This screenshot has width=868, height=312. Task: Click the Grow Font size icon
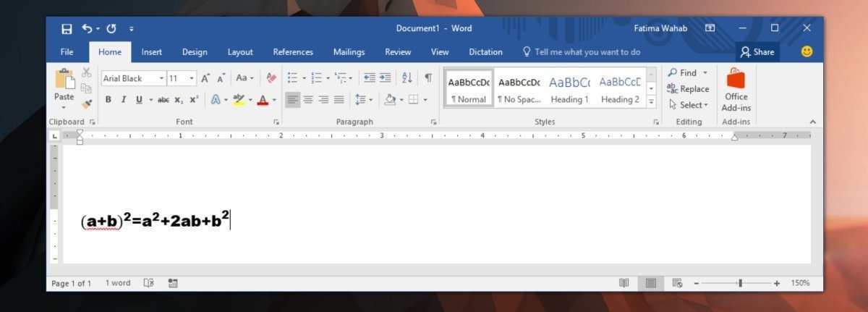click(x=205, y=78)
